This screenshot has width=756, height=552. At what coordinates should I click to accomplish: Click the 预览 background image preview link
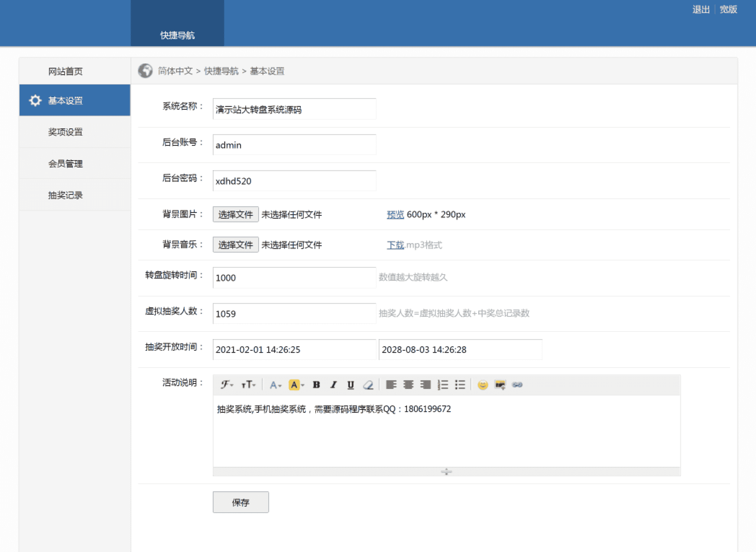(x=395, y=215)
